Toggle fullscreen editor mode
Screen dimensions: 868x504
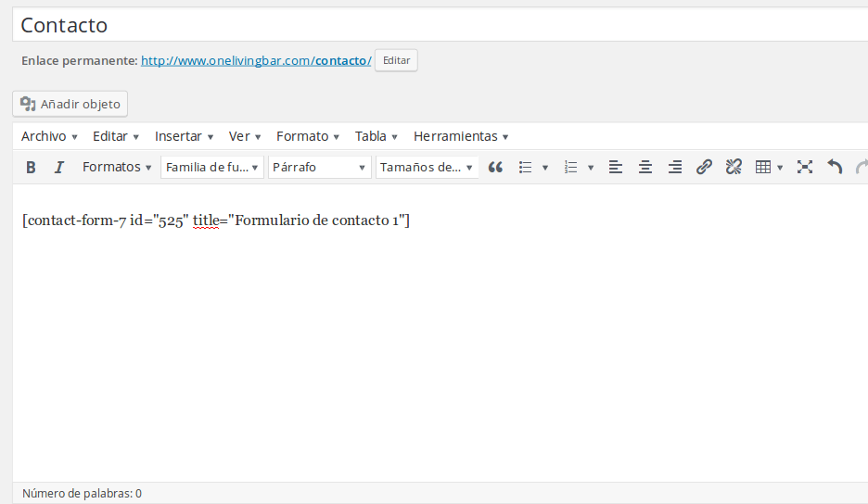coord(805,167)
